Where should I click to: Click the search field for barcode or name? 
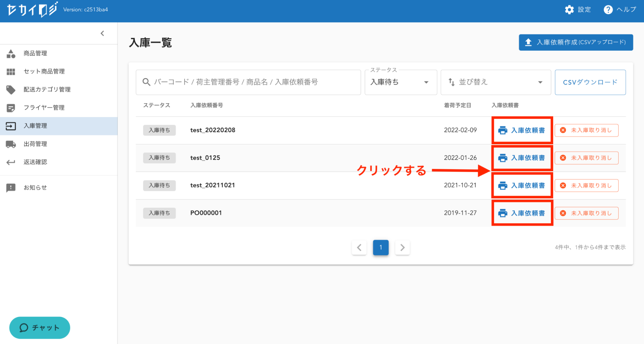pyautogui.click(x=248, y=82)
